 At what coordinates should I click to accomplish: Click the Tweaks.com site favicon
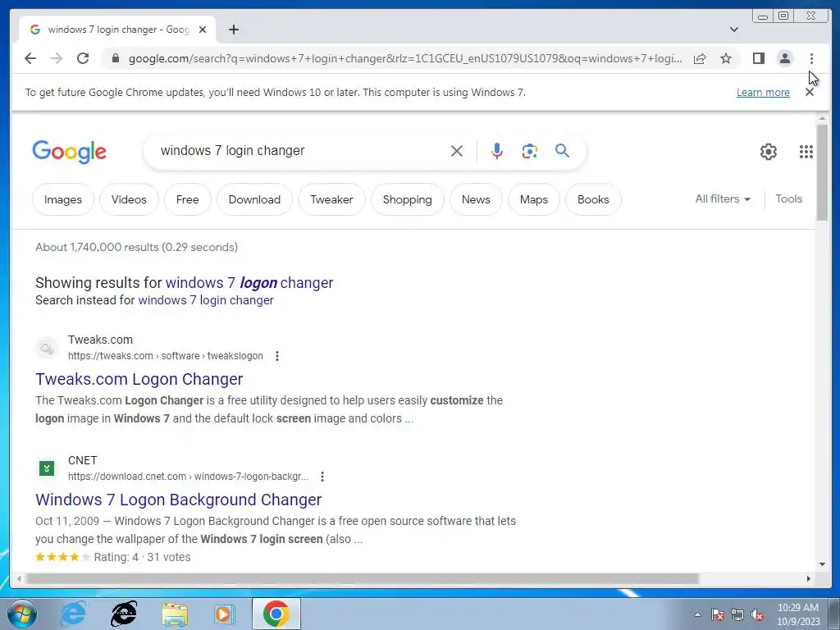pos(47,348)
